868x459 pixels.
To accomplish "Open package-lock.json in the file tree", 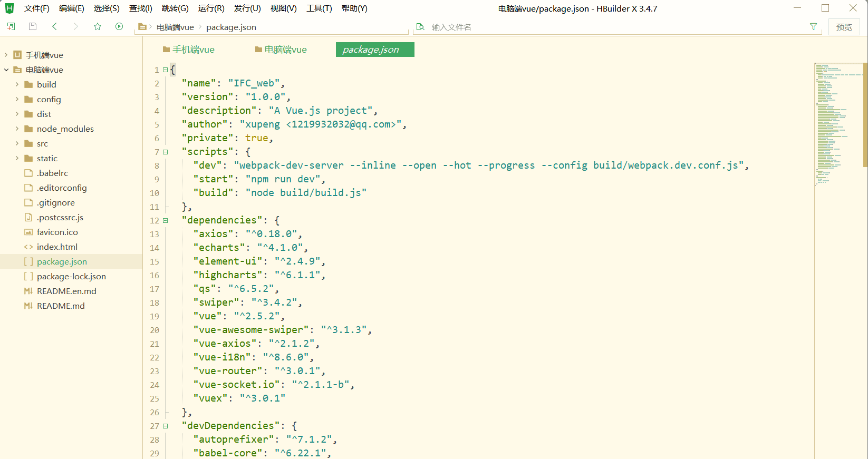I will click(71, 276).
